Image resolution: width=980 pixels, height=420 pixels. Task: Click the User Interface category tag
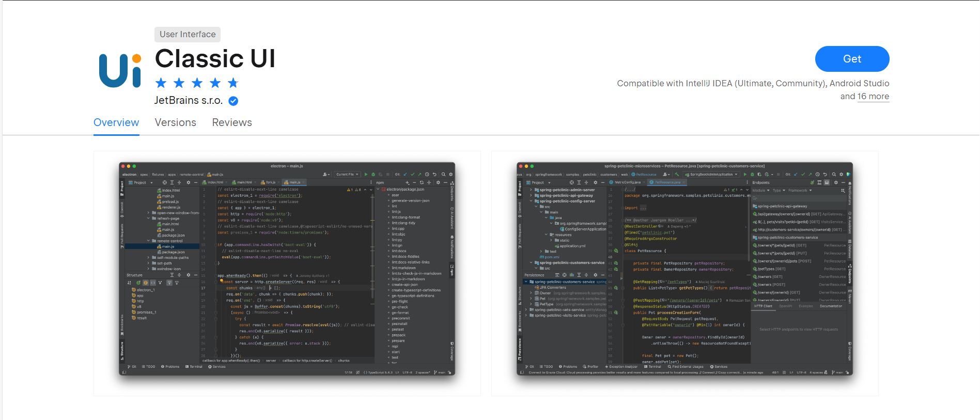[188, 35]
